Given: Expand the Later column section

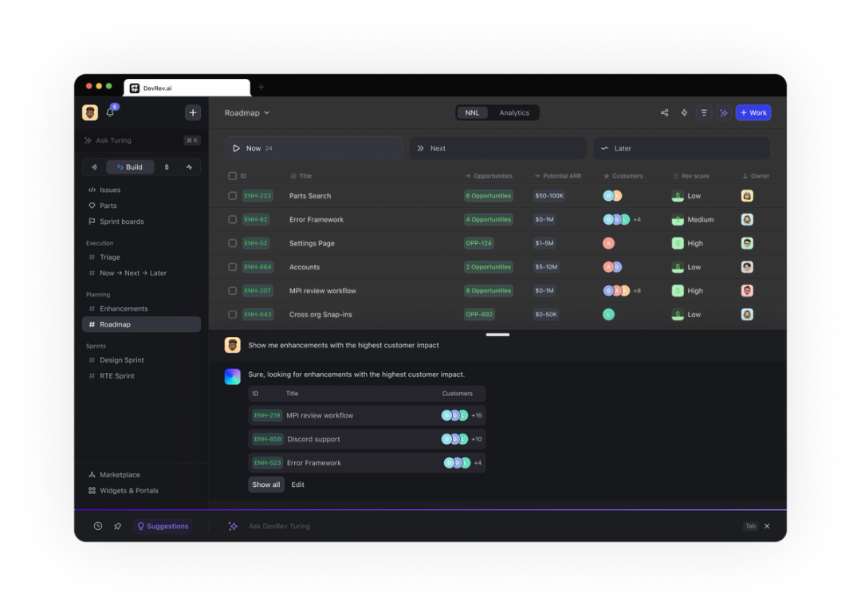Looking at the screenshot, I should [682, 148].
